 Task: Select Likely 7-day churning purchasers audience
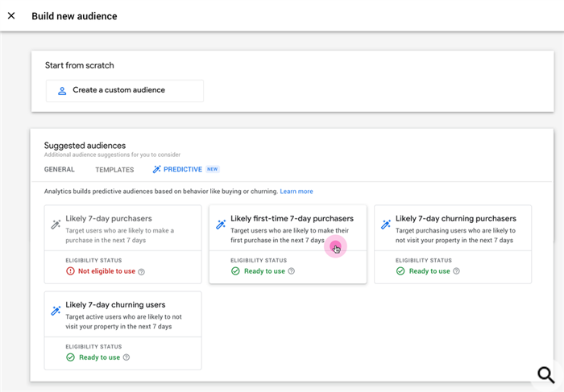pyautogui.click(x=453, y=244)
